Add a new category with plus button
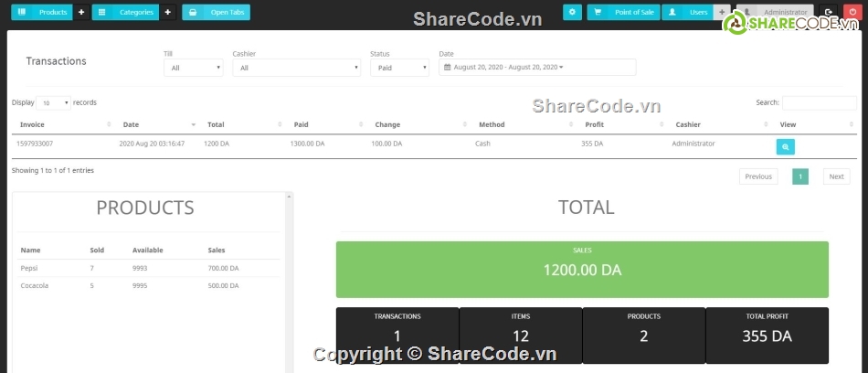 pyautogui.click(x=168, y=12)
